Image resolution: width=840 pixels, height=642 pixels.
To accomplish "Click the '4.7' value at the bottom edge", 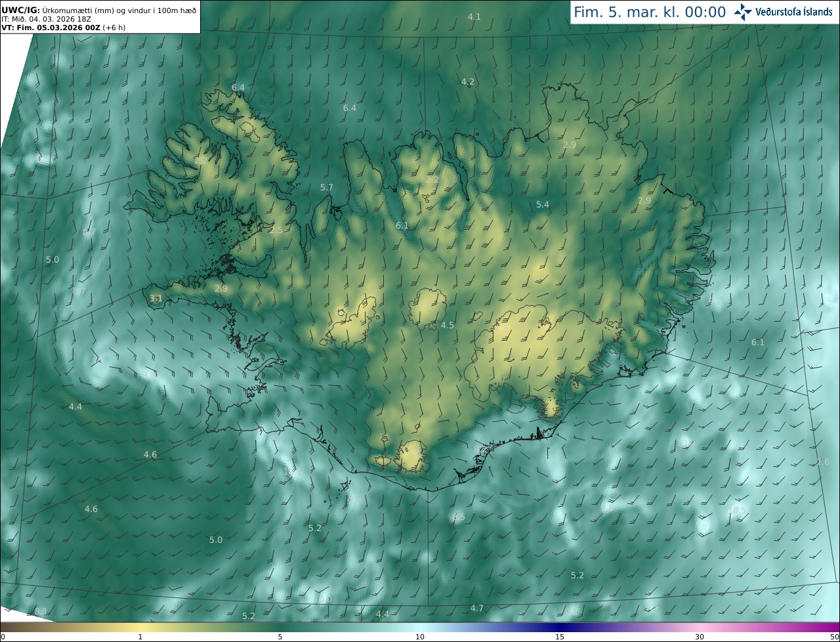I will pyautogui.click(x=477, y=609).
